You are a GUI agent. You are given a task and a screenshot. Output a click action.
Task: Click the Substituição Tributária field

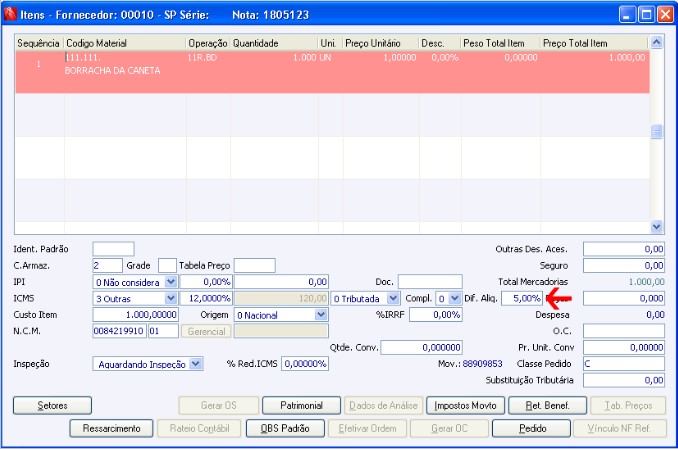click(x=624, y=380)
